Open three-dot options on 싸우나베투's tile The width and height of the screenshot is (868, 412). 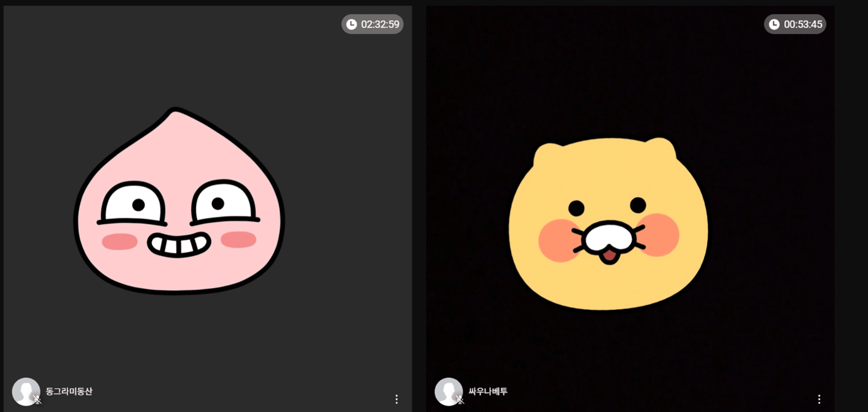click(819, 399)
